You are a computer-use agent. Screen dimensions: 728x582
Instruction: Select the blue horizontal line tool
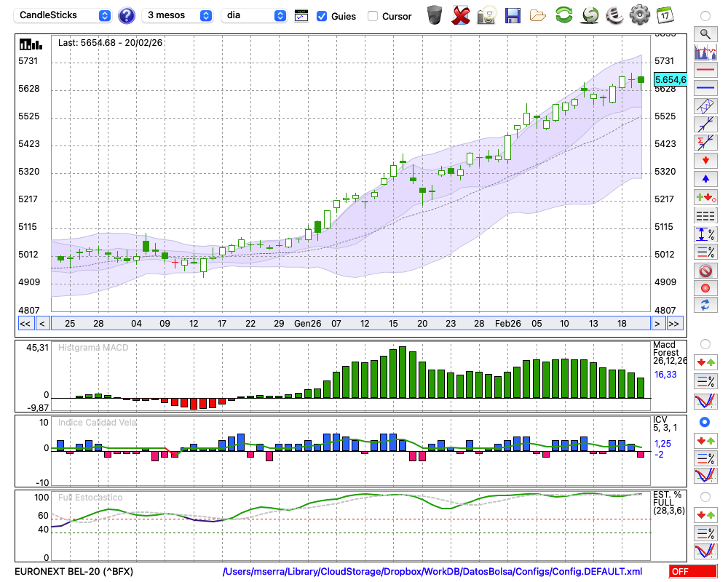705,88
